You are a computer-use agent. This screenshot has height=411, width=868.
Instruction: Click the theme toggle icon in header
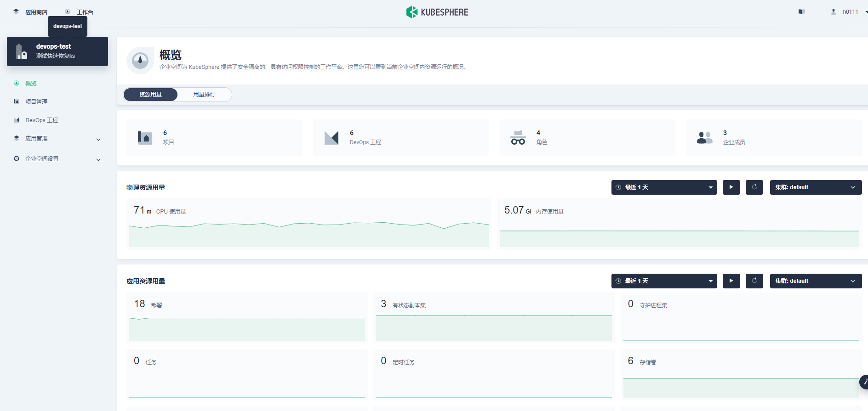point(802,11)
